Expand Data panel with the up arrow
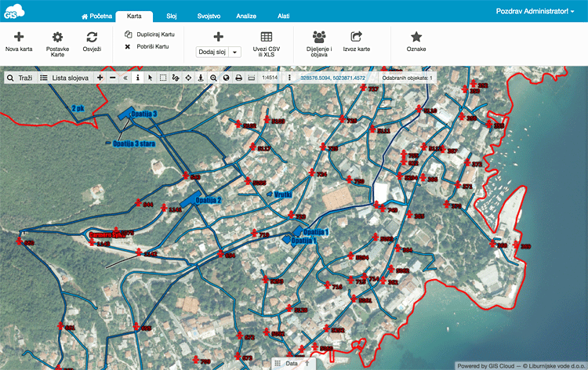The width and height of the screenshot is (588, 370). click(x=307, y=363)
